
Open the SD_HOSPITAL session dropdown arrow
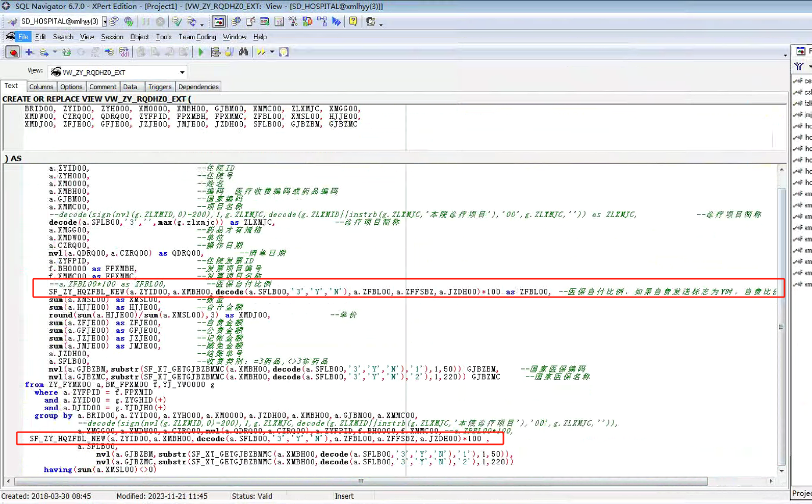pos(105,21)
